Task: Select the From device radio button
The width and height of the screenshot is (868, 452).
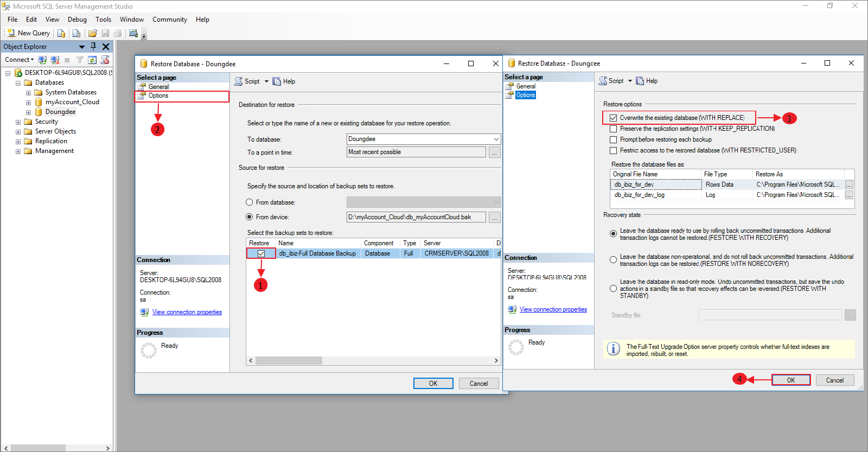Action: [x=250, y=217]
